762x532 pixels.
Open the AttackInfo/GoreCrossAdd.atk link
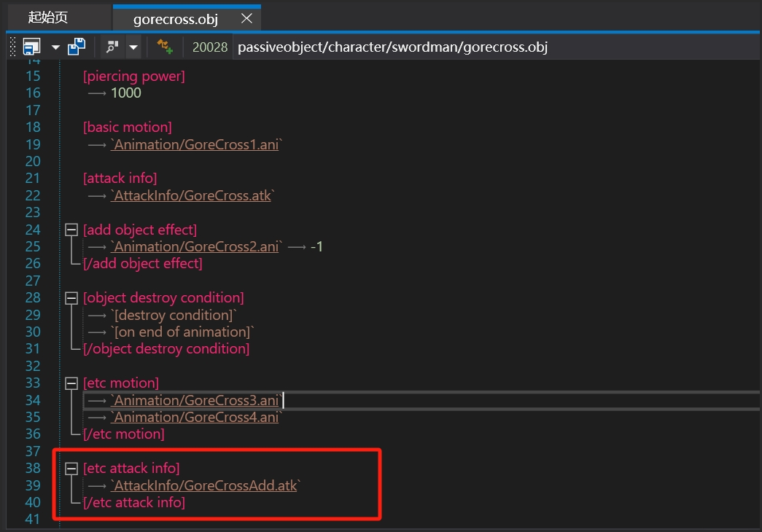tap(204, 485)
